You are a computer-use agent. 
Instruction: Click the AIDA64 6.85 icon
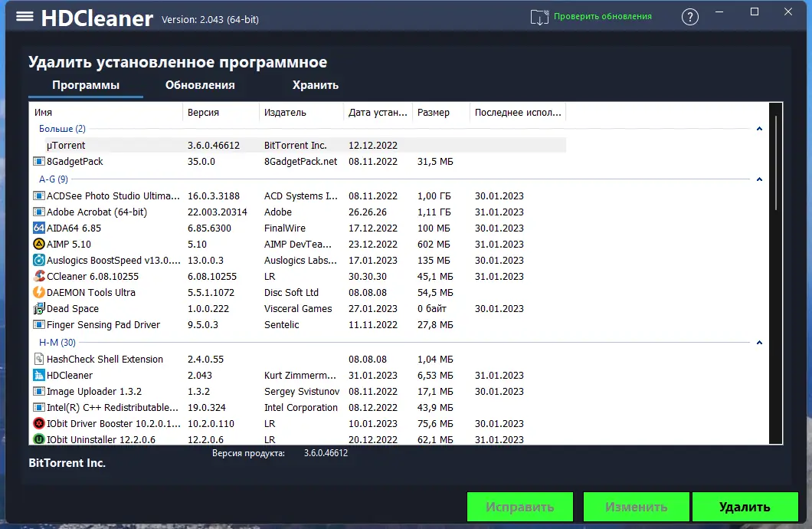pyautogui.click(x=39, y=228)
